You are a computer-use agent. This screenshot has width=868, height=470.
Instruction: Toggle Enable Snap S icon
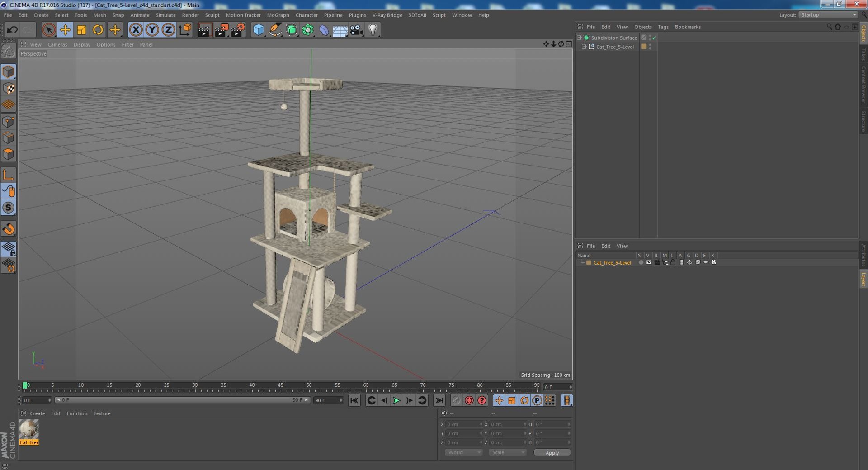click(9, 208)
